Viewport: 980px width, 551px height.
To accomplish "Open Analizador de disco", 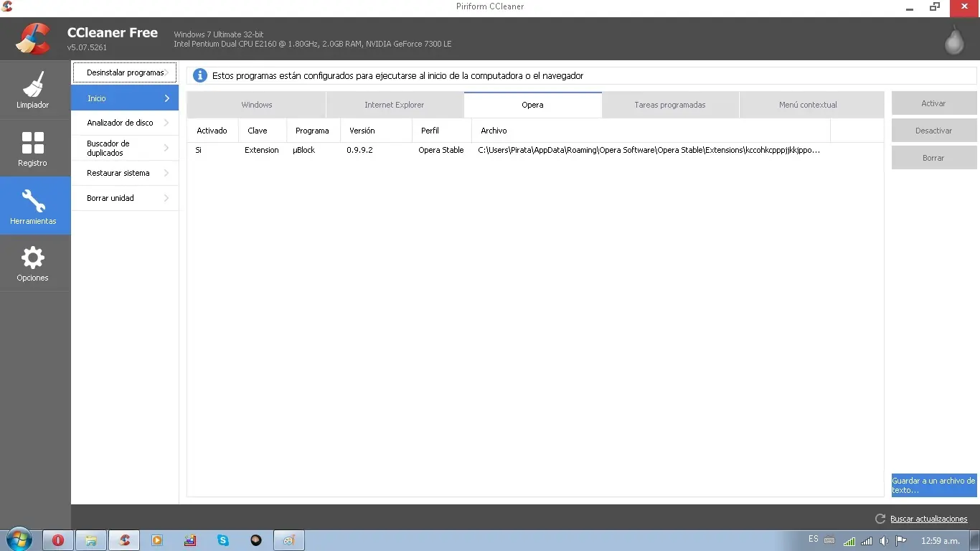I will coord(125,123).
